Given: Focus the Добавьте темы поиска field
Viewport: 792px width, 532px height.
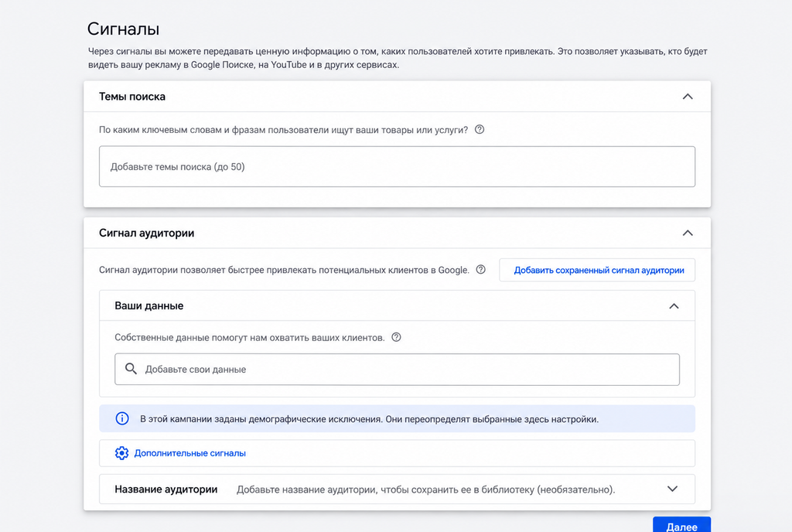Looking at the screenshot, I should (x=397, y=166).
